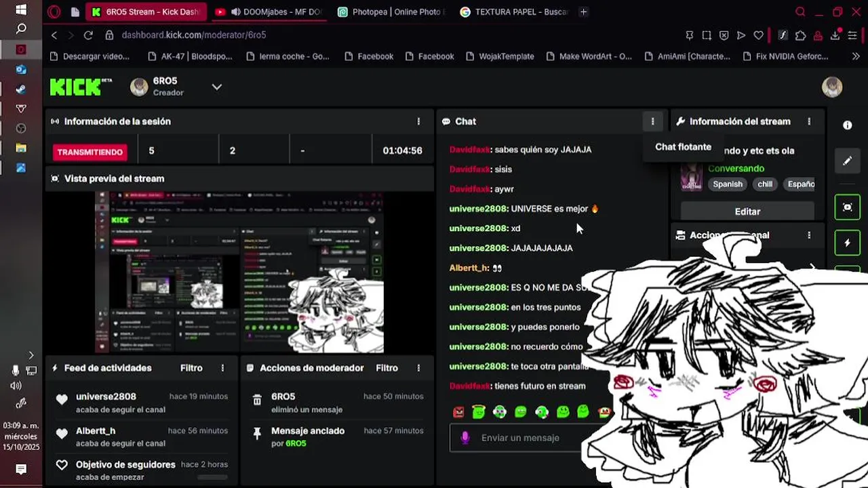Open the Make WordArt bookmark

[x=589, y=56]
